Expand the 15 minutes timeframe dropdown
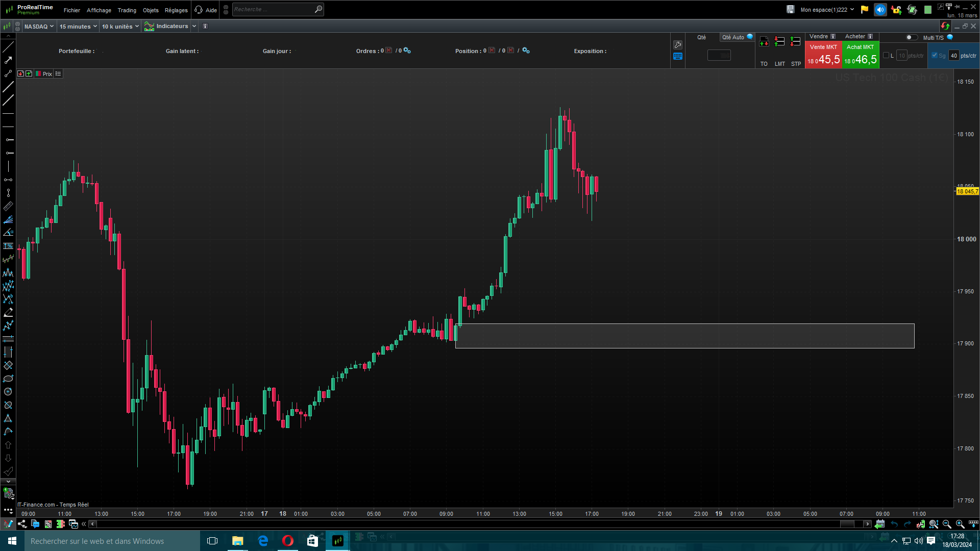Image resolution: width=980 pixels, height=551 pixels. [x=78, y=27]
